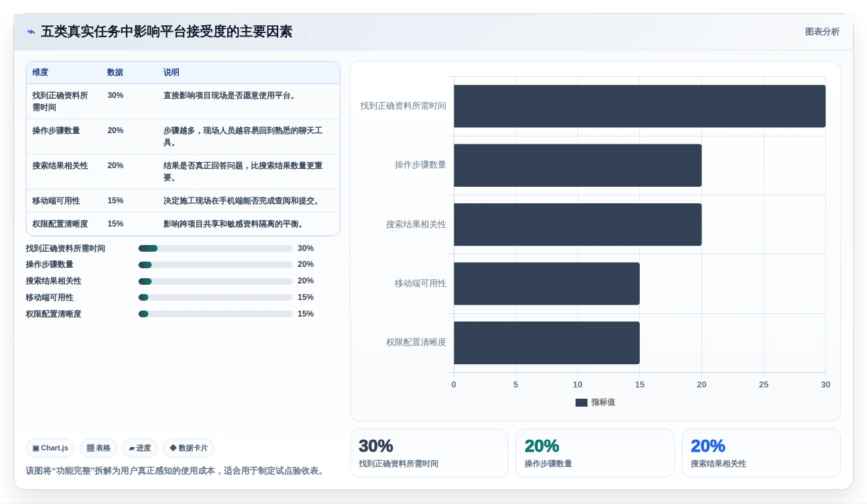The image size is (867, 504).
Task: Click the 找到正确资料所需时间 progress bar at 30%
Action: pyautogui.click(x=215, y=248)
